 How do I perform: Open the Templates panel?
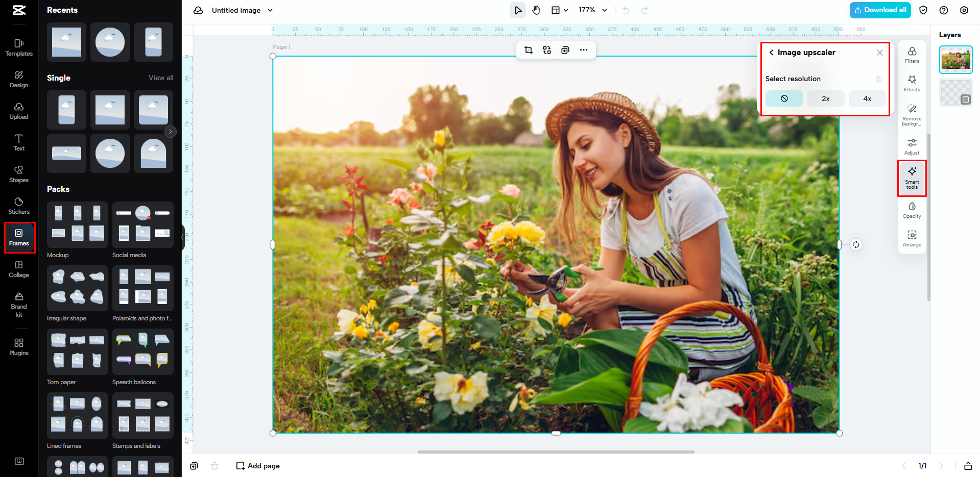pos(18,48)
